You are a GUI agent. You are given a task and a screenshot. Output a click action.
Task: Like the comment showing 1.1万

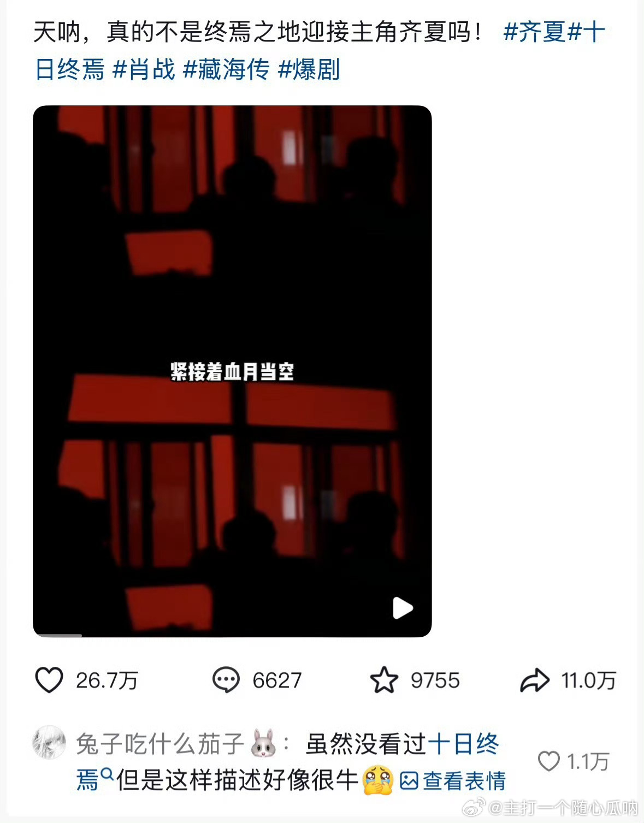(549, 761)
